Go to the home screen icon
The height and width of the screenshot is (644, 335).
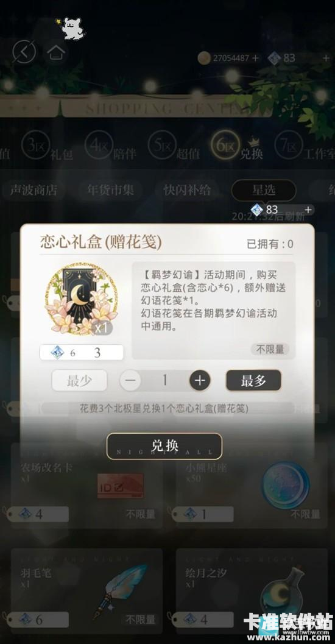click(56, 52)
